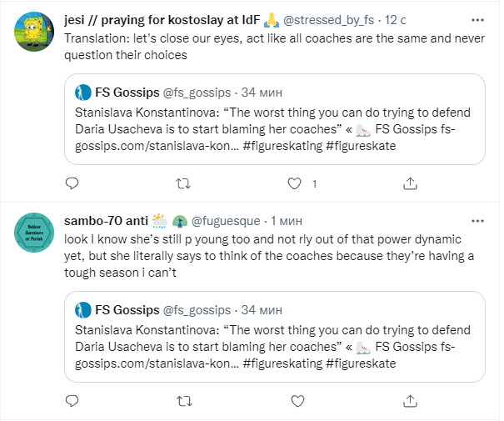Image resolution: width=504 pixels, height=421 pixels.
Task: Like sambo-70 anti's tweet
Action: 293,401
